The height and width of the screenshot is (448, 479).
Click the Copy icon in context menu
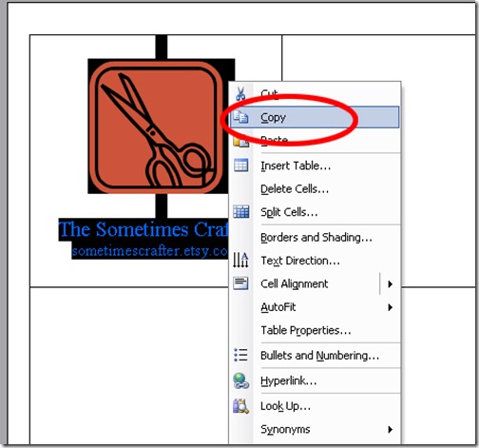(x=240, y=117)
